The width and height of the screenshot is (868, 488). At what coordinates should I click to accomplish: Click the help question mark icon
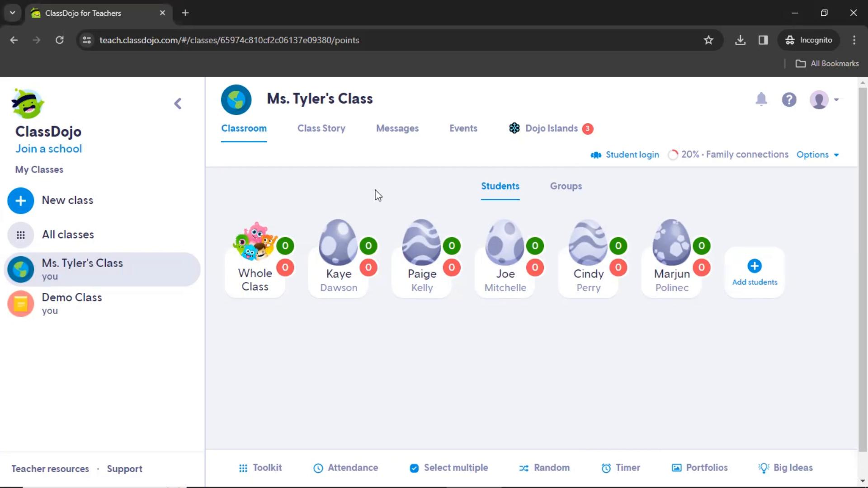coord(789,99)
